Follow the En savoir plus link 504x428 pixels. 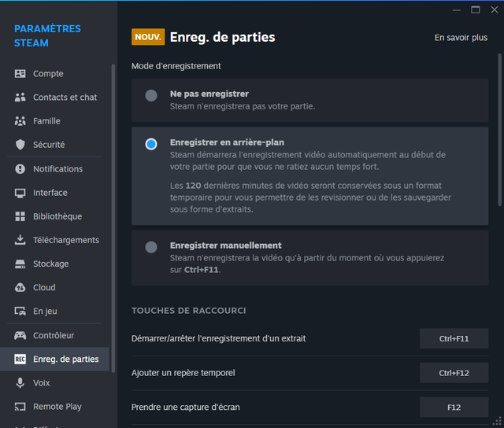pos(461,38)
